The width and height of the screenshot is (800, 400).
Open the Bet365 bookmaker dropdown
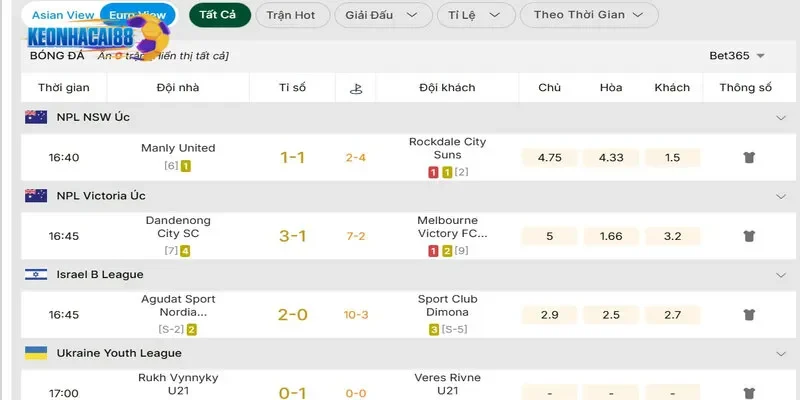737,56
